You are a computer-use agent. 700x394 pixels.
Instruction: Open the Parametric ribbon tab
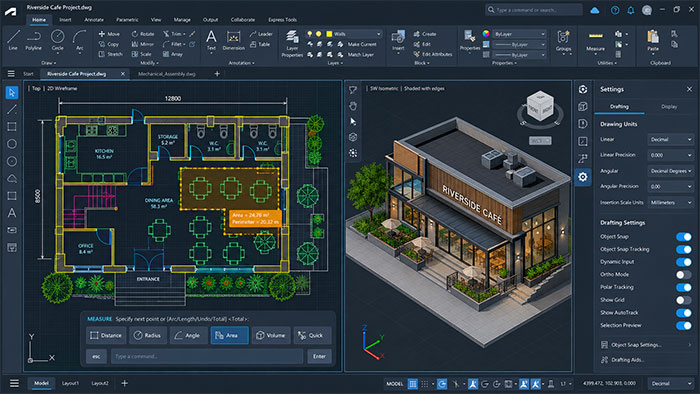127,20
